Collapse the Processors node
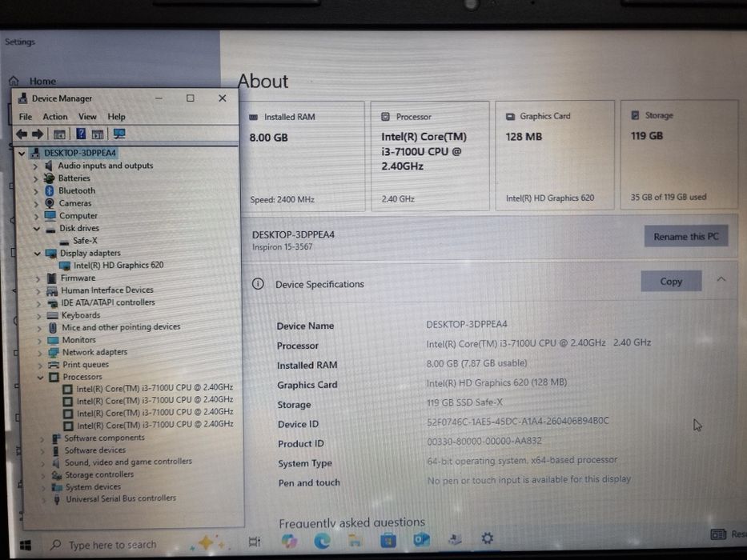Screen dimensions: 747x560 pyautogui.click(x=40, y=377)
